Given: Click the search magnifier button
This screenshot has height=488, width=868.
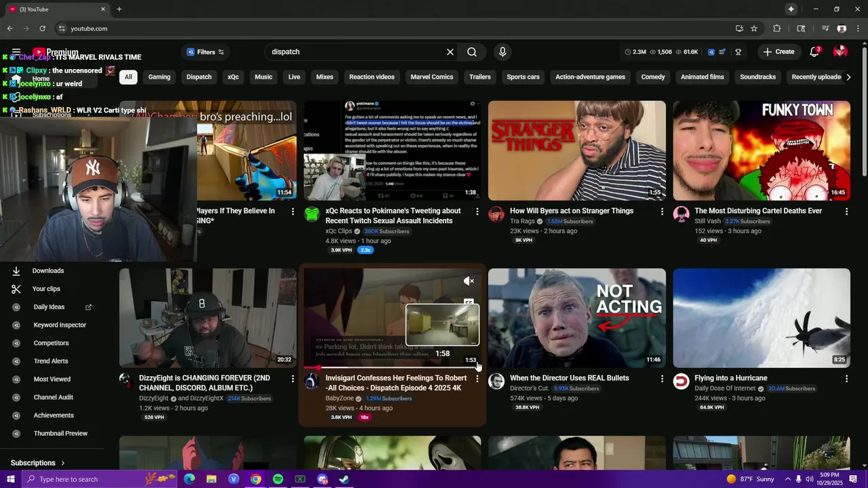Looking at the screenshot, I should point(472,52).
